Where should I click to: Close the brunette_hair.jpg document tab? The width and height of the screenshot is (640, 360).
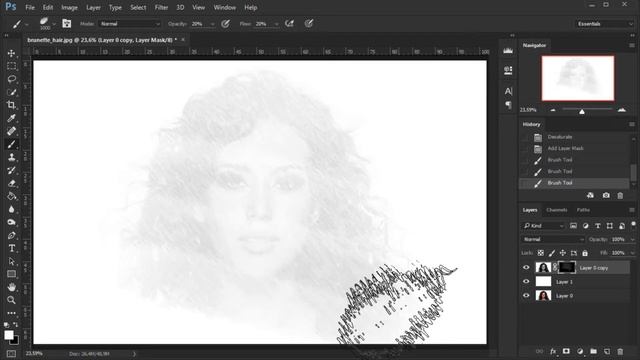pyautogui.click(x=183, y=40)
